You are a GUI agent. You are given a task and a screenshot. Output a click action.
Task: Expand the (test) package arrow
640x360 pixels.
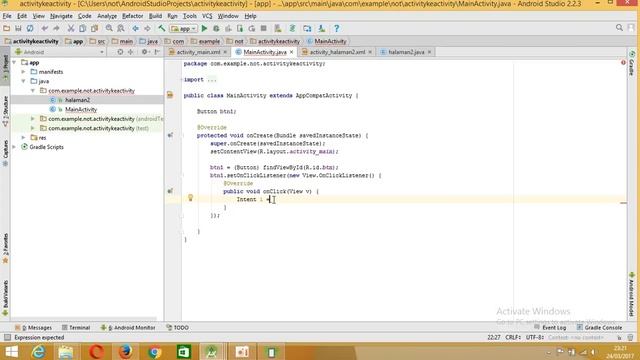[33, 128]
